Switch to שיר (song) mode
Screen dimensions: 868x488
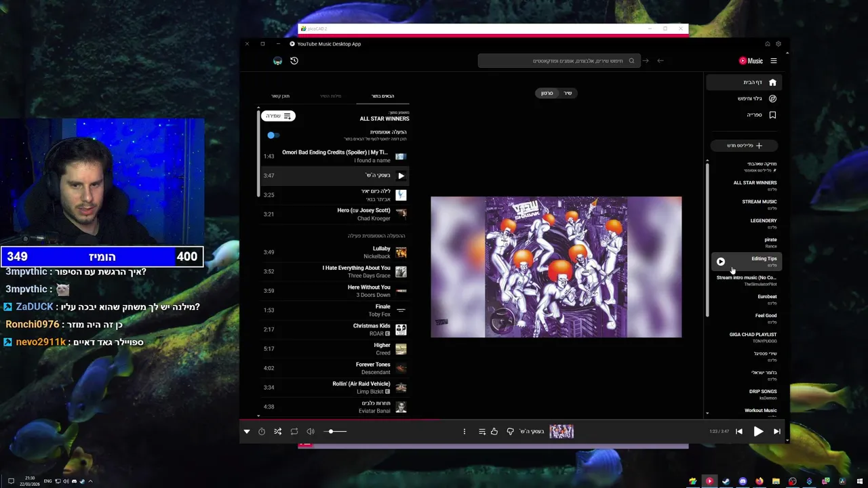click(x=568, y=93)
